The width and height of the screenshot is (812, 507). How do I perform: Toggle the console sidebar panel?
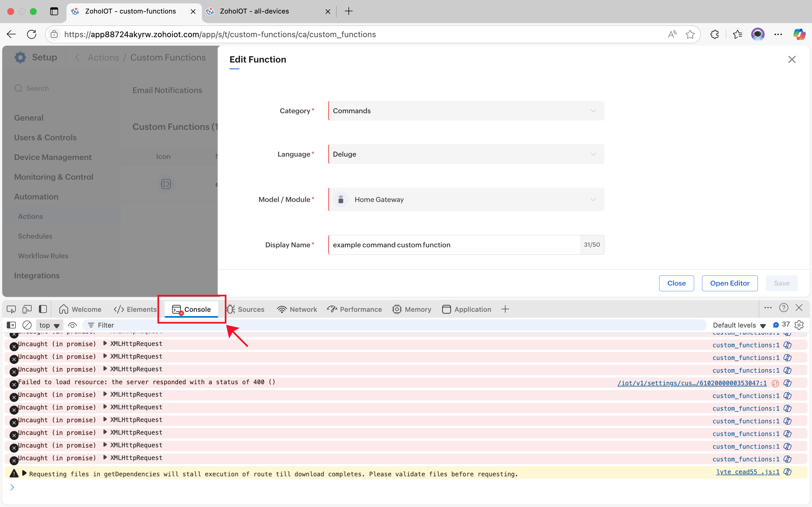(11, 325)
